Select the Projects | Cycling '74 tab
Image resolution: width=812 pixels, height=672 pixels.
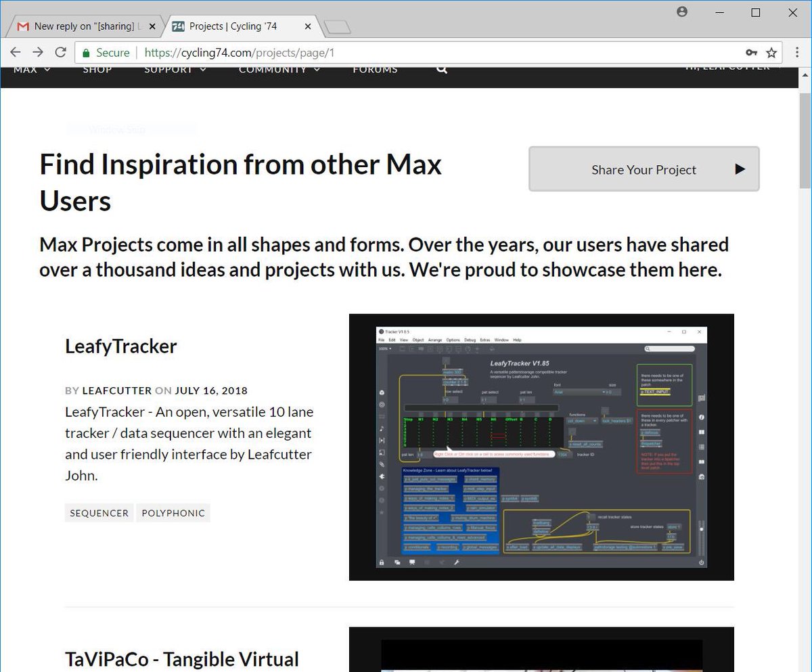point(242,26)
